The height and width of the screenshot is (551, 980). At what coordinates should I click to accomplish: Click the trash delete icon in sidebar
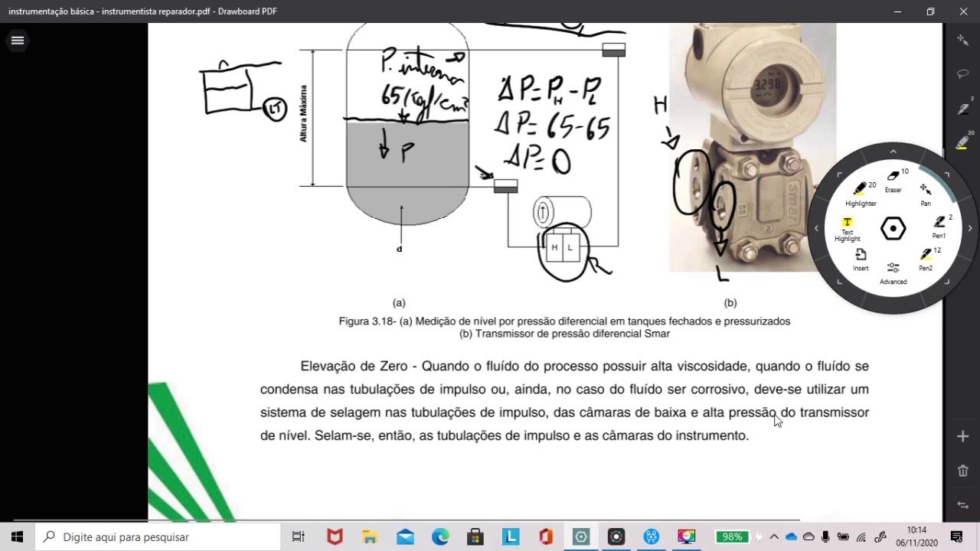pyautogui.click(x=963, y=471)
